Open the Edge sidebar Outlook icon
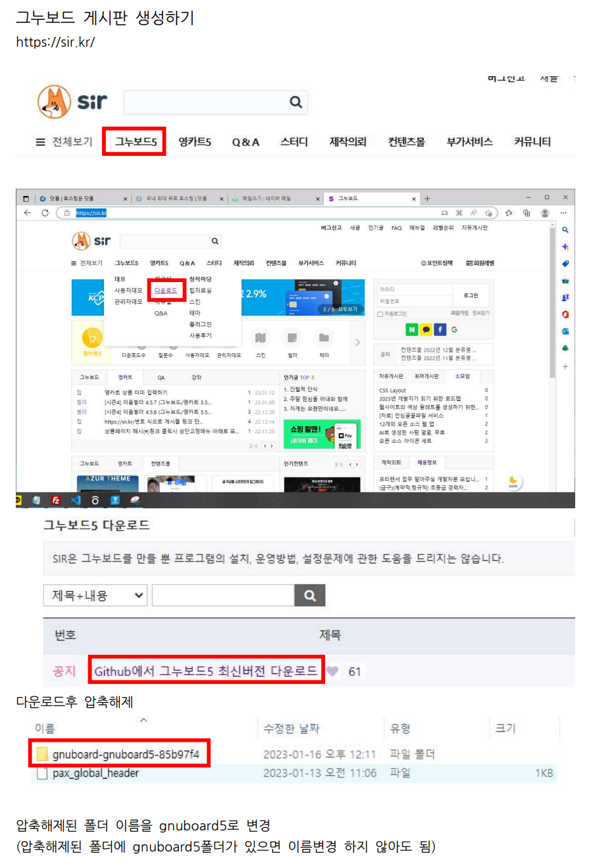The height and width of the screenshot is (868, 591). [565, 331]
